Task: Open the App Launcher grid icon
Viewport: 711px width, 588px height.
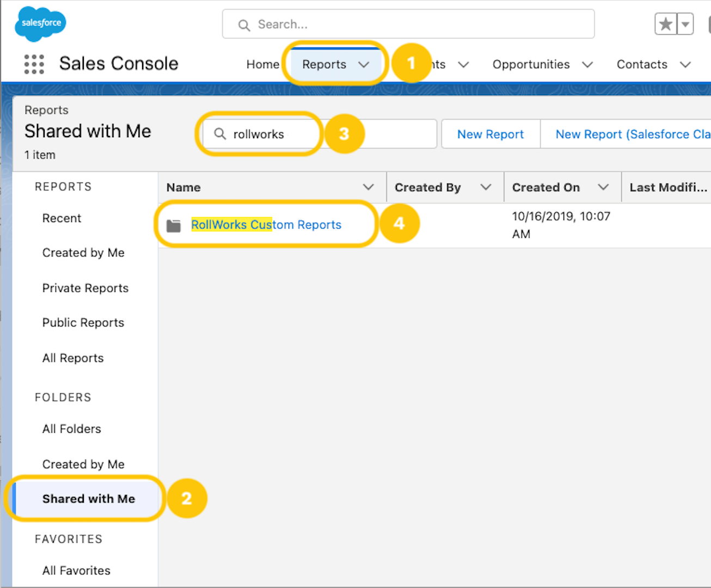Action: coord(34,64)
